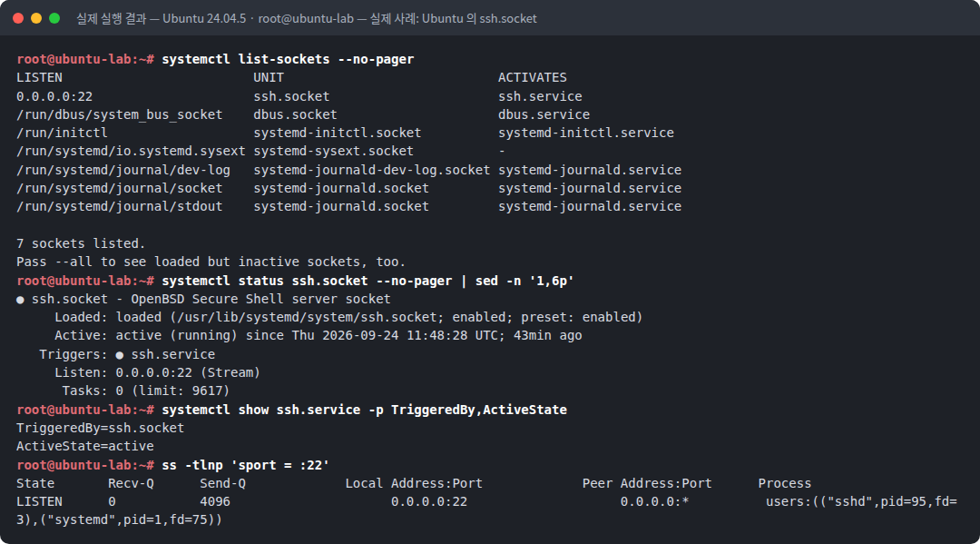Viewport: 980px width, 544px height.
Task: Click the 'Process' column header
Action: click(x=784, y=483)
